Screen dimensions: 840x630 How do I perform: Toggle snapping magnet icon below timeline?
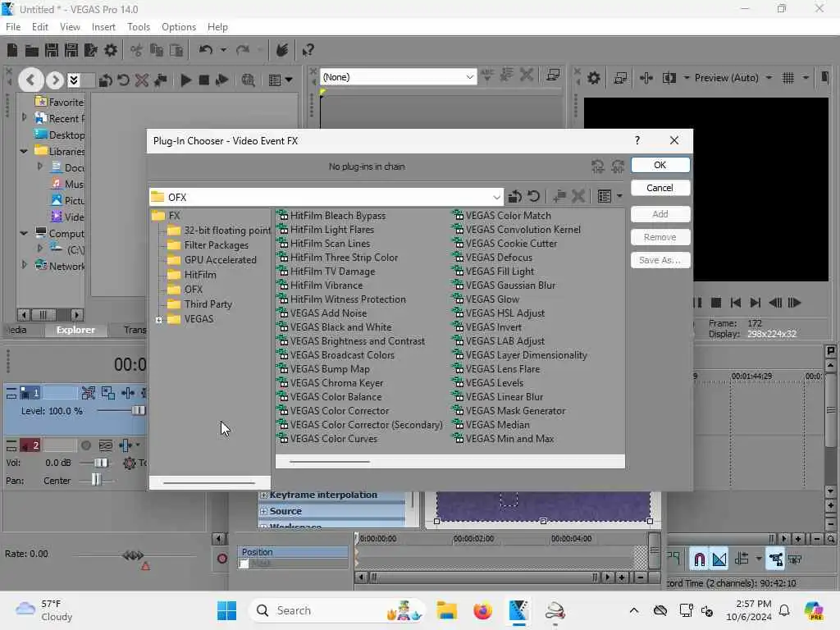coord(700,559)
